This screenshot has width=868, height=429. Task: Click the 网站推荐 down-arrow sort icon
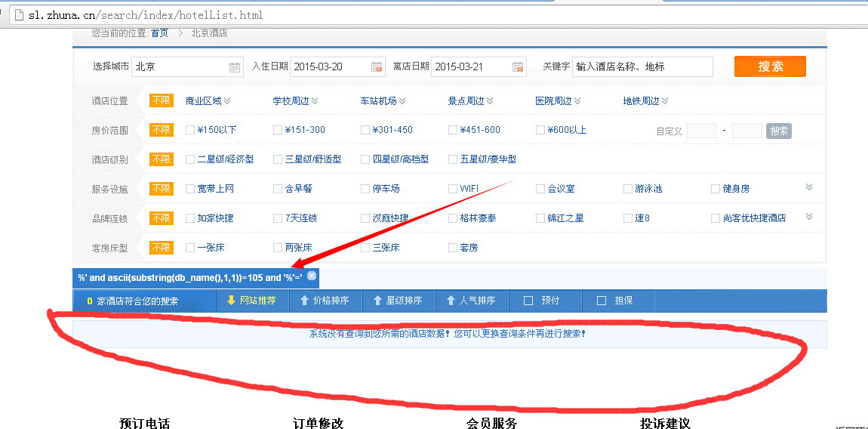click(232, 301)
